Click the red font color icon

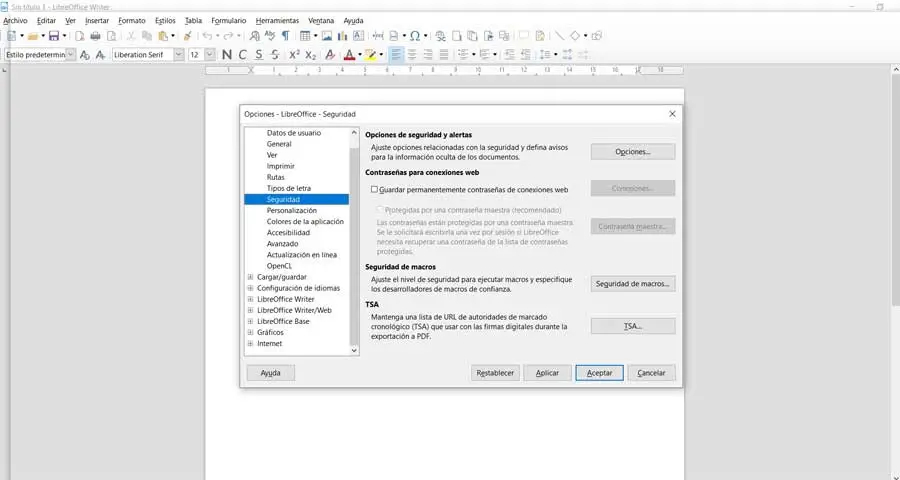[x=349, y=55]
